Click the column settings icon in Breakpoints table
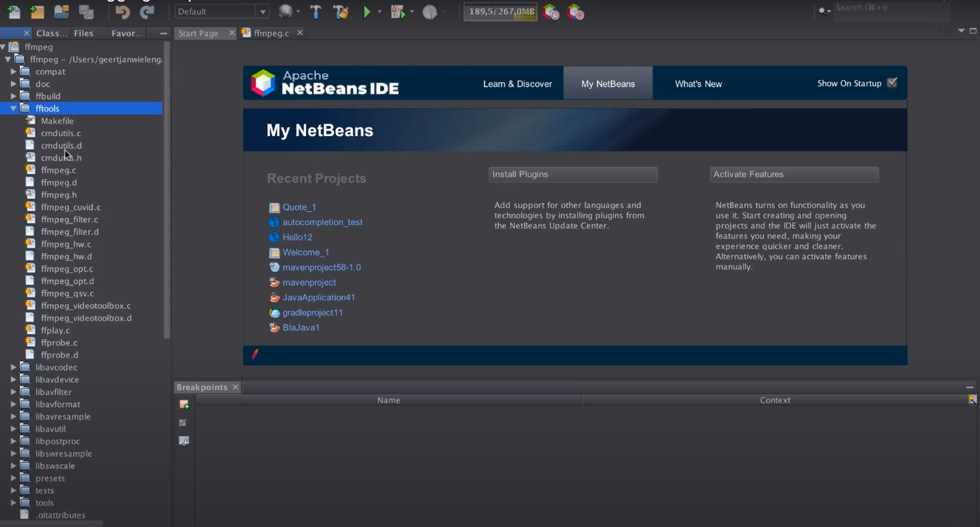The height and width of the screenshot is (527, 980). tap(972, 399)
